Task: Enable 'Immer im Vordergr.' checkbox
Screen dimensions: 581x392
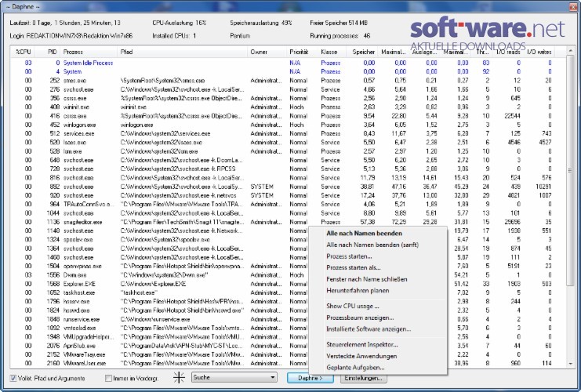Action: [x=108, y=379]
